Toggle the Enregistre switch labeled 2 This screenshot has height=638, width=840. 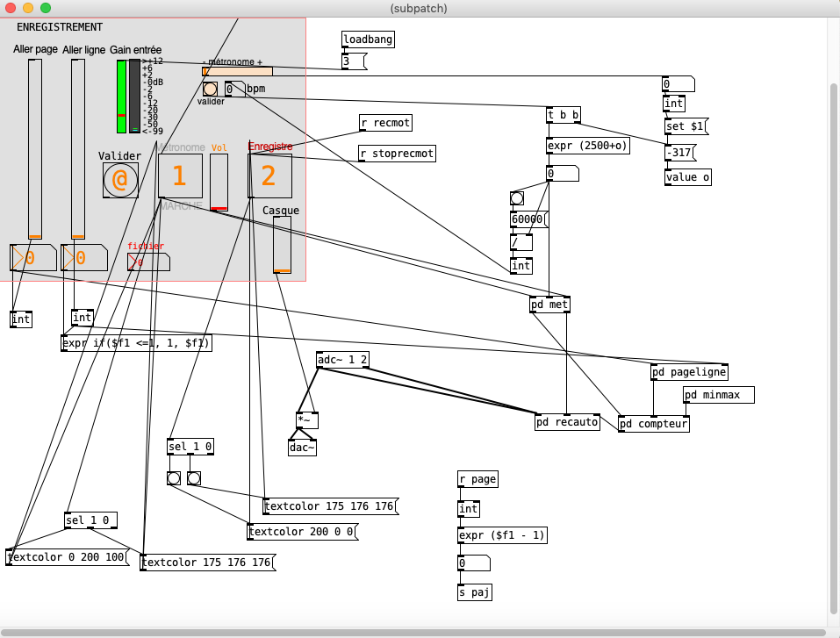[269, 176]
